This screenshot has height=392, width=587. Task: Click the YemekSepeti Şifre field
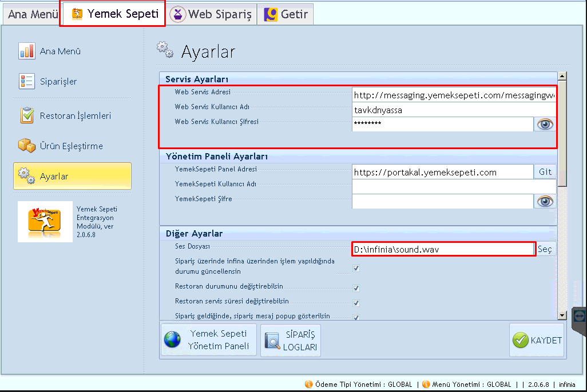[442, 201]
